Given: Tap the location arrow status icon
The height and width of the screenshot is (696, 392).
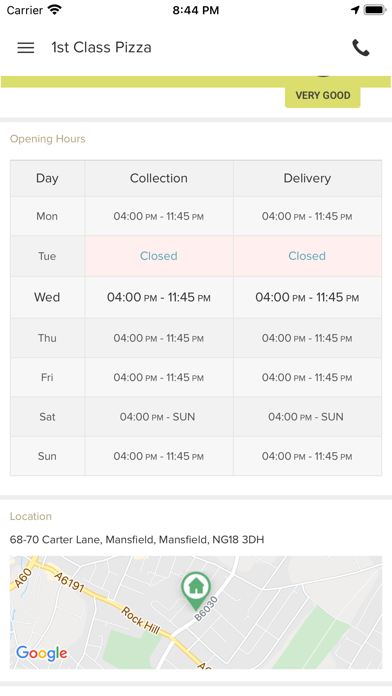Looking at the screenshot, I should coord(355,10).
